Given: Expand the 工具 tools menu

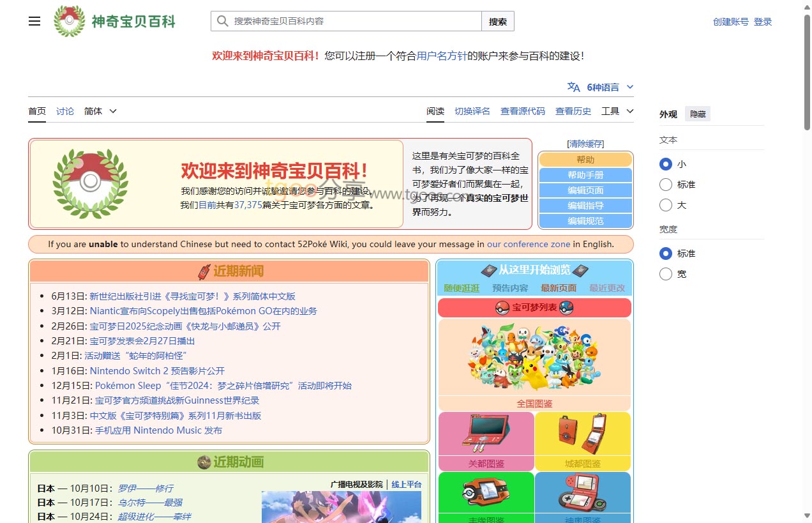Looking at the screenshot, I should [x=617, y=111].
